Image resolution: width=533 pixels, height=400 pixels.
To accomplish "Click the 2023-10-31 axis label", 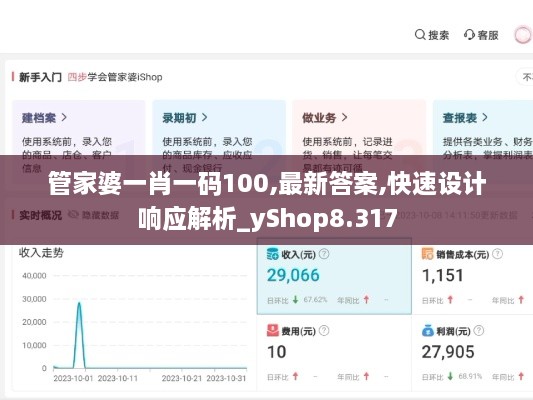I will coord(226,378).
